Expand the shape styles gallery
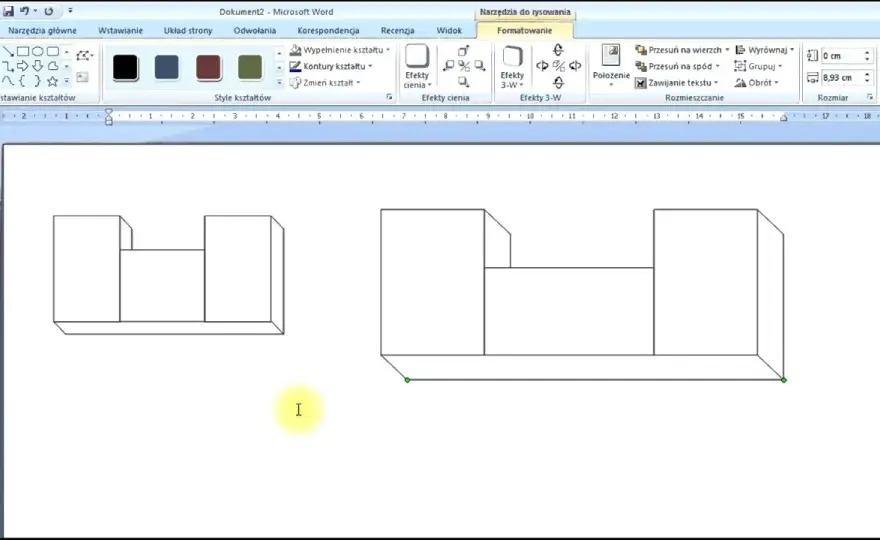Image resolution: width=880 pixels, height=540 pixels. (x=279, y=82)
